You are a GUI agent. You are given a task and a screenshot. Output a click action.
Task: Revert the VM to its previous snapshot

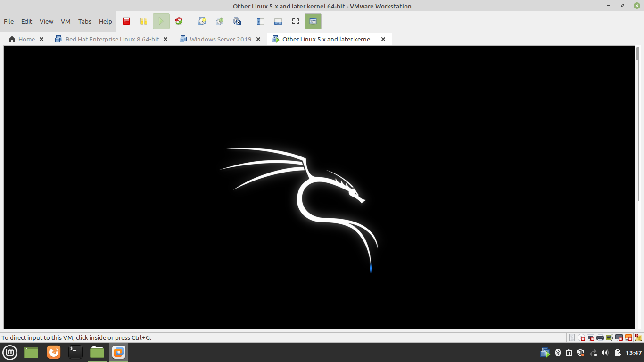point(220,21)
